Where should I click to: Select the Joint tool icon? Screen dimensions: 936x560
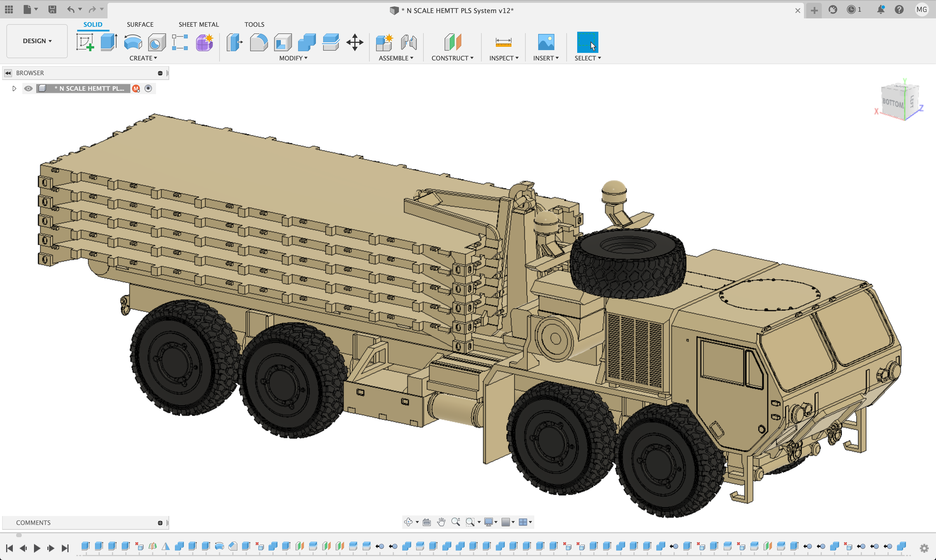coord(409,42)
